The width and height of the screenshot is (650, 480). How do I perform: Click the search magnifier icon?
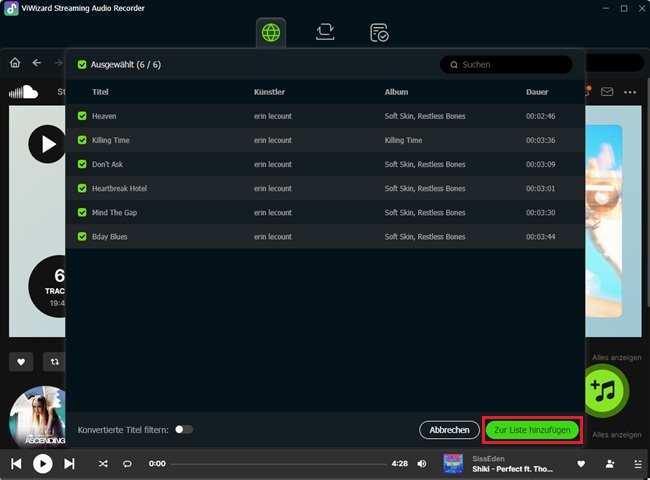[x=454, y=65]
